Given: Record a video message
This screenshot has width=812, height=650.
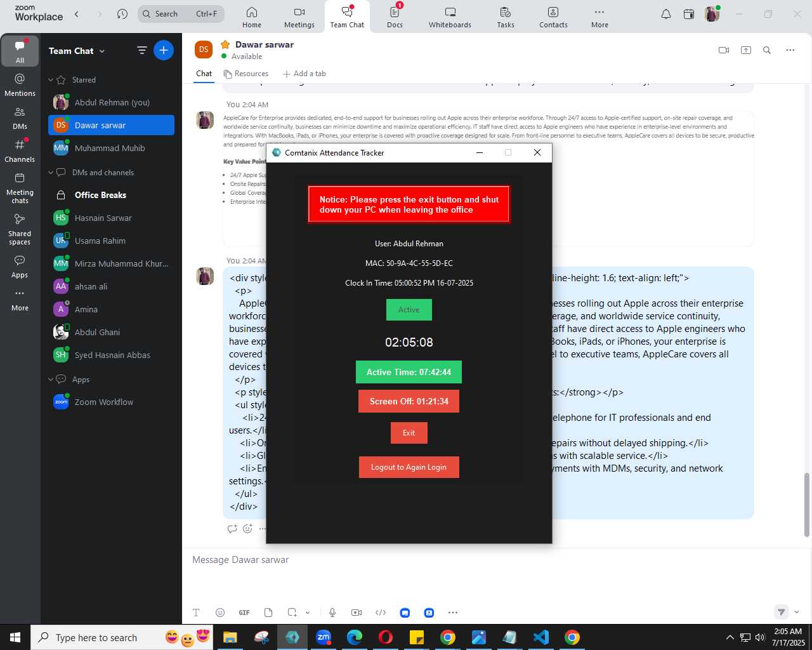Looking at the screenshot, I should (357, 613).
